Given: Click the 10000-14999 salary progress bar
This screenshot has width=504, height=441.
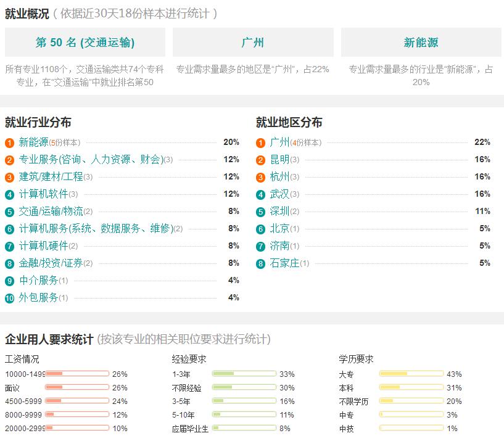Looking at the screenshot, I should 77,374.
